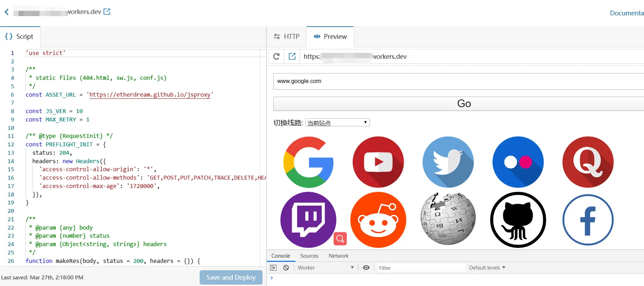Go back using the left arrow
Image resolution: width=644 pixels, height=286 pixels.
point(6,12)
